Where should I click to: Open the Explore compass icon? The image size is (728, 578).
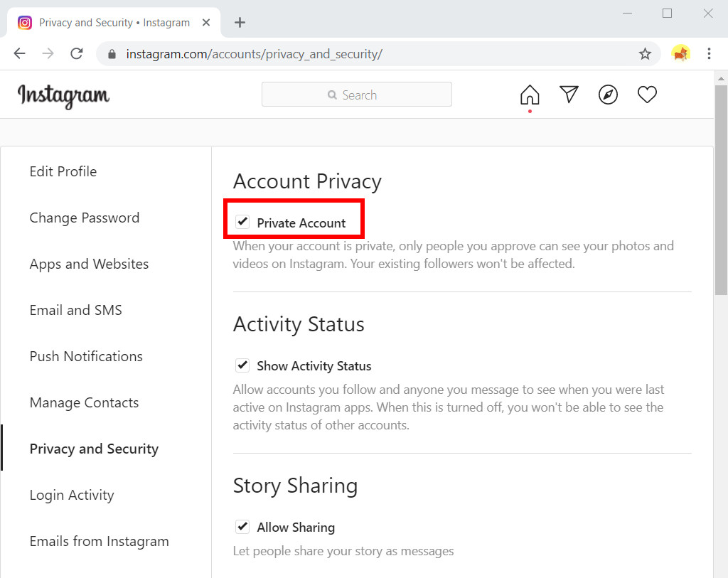(608, 95)
